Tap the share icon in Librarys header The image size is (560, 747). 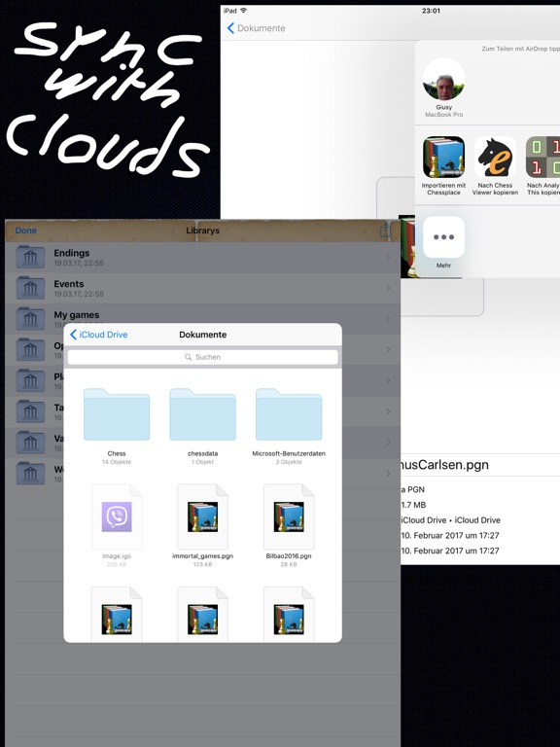[x=385, y=231]
